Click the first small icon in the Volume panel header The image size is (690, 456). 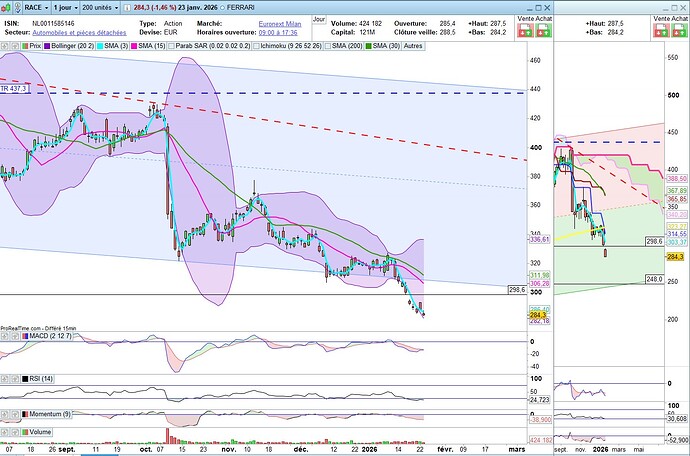pos(4,432)
